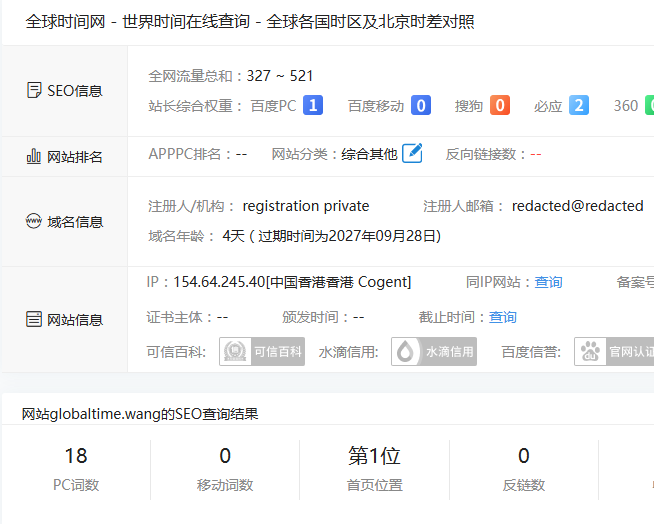Click the 18 PC词数 statistic
The image size is (654, 524).
76,468
